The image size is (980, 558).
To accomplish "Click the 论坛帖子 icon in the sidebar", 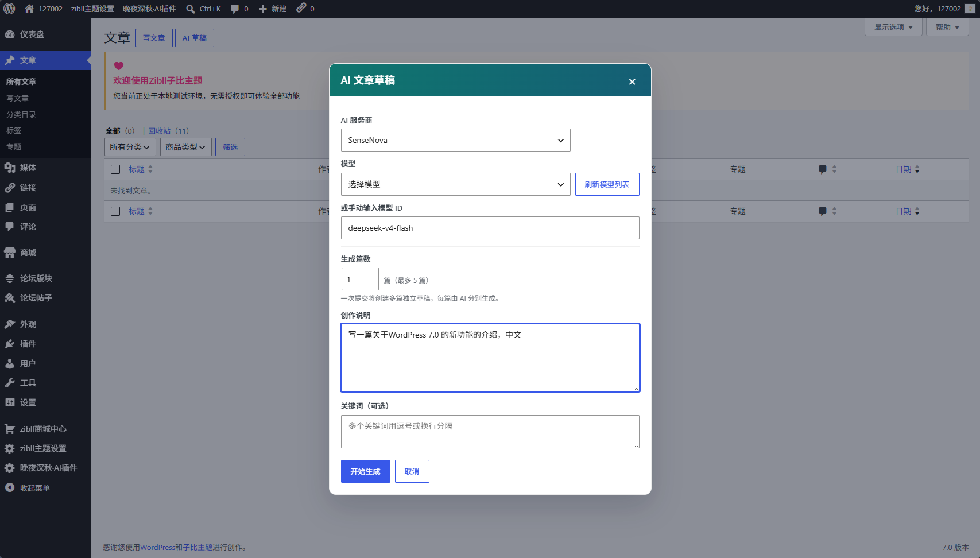I will [x=10, y=298].
